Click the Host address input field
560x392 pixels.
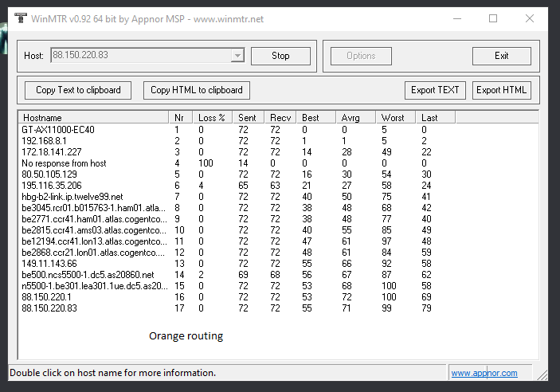[139, 56]
